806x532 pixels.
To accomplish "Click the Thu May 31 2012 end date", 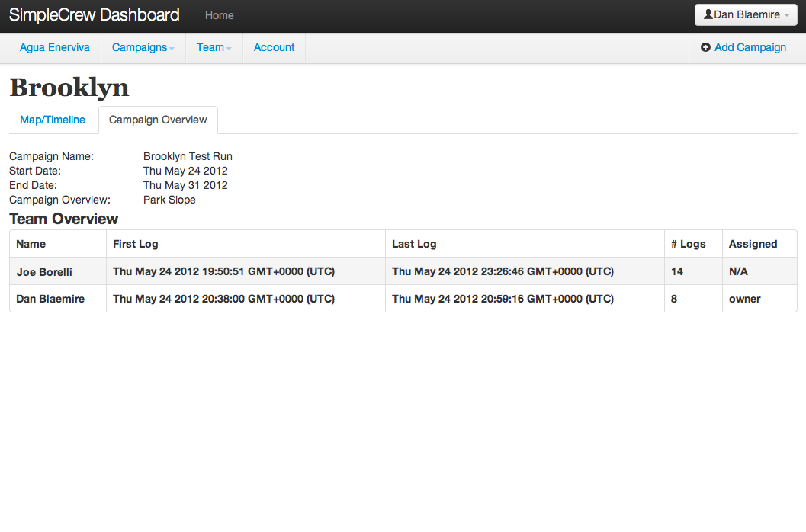I will [x=185, y=185].
